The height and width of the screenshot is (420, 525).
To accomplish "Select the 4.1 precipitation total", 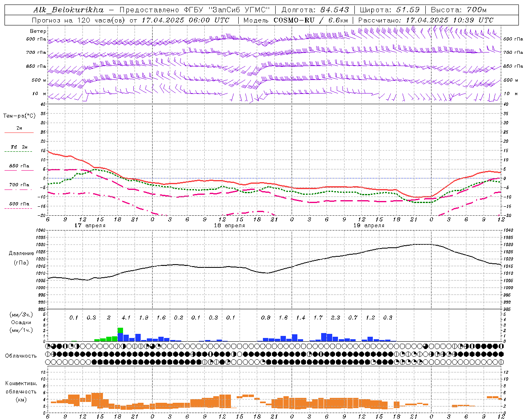I will 126,317.
